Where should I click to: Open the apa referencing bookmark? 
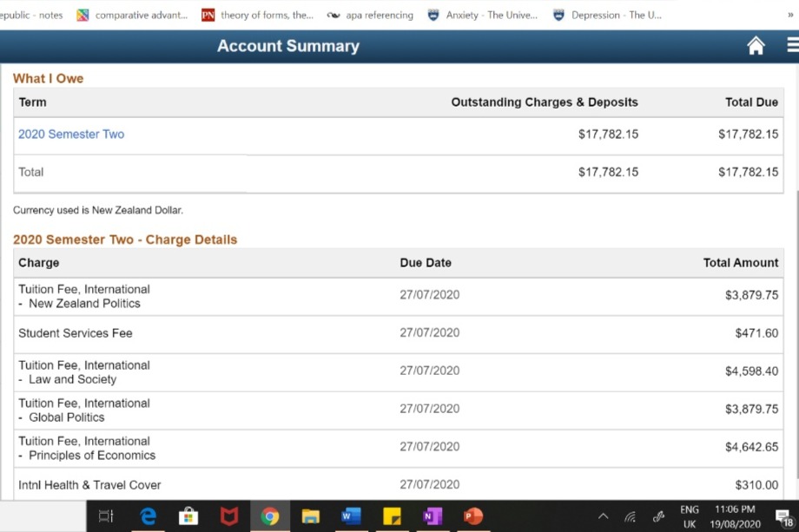(371, 16)
